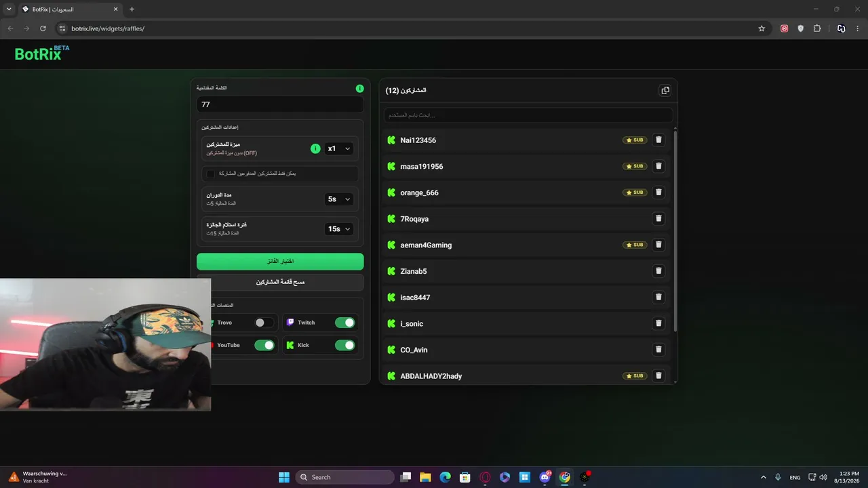
Task: Open File Explorer from the taskbar
Action: click(425, 477)
